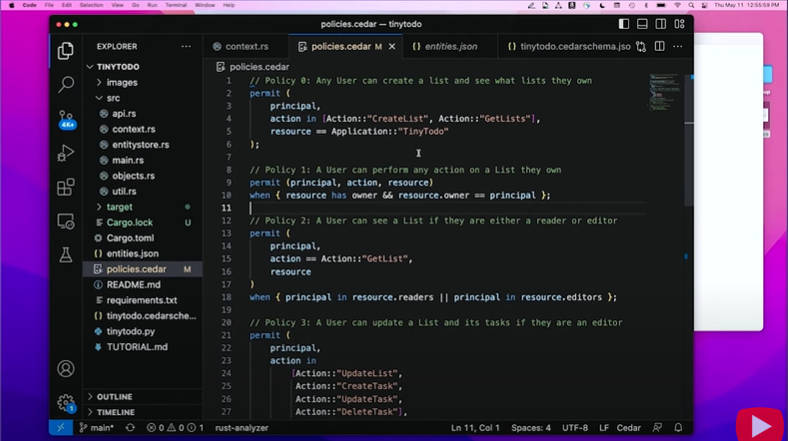Select encoding UTF-8 in status bar
The height and width of the screenshot is (441, 788).
(x=575, y=428)
